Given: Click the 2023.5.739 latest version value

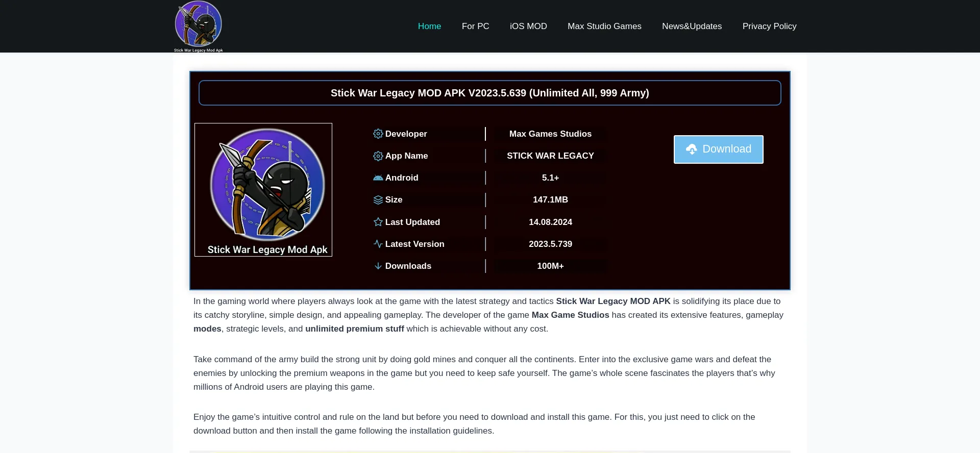Looking at the screenshot, I should pos(550,244).
